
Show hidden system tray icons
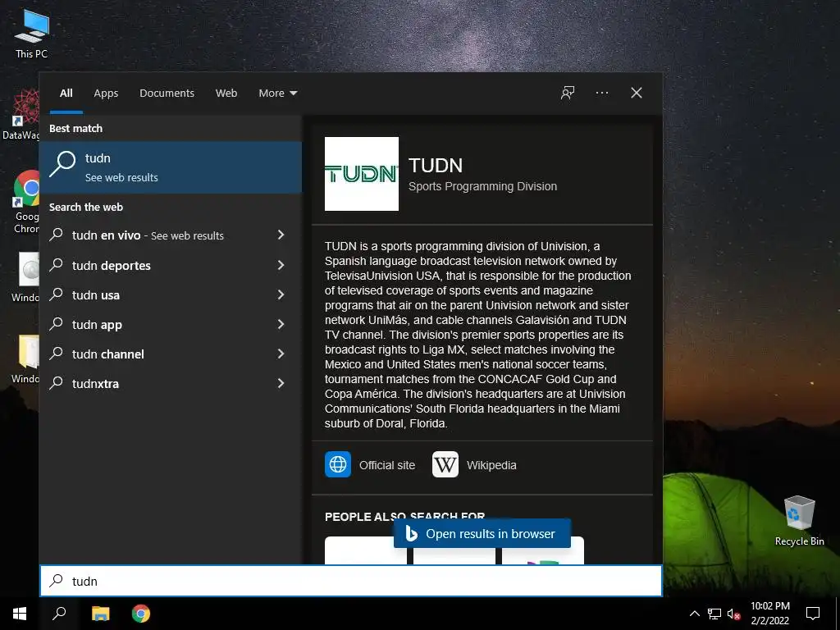pyautogui.click(x=694, y=614)
